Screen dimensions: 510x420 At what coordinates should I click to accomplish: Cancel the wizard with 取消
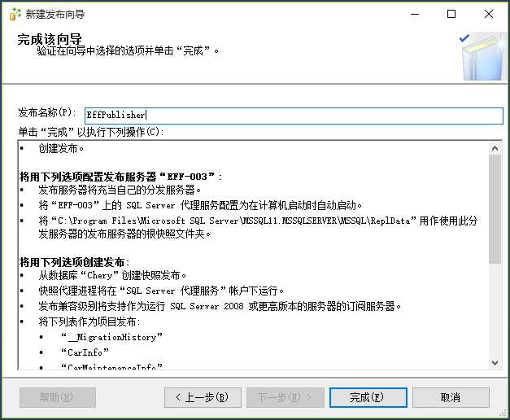[451, 397]
